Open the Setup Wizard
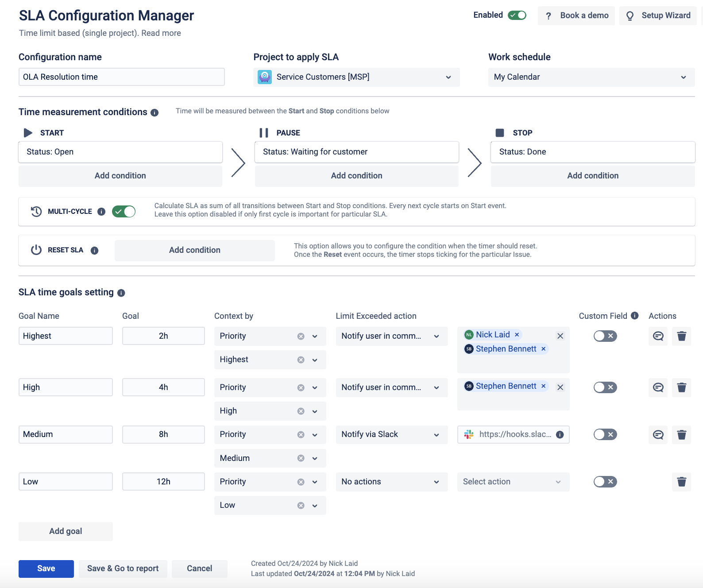 tap(658, 15)
